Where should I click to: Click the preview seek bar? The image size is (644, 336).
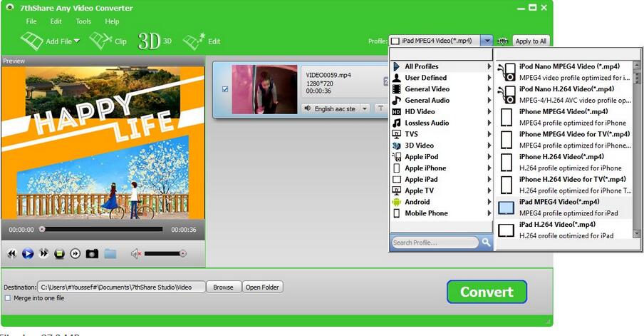click(103, 229)
